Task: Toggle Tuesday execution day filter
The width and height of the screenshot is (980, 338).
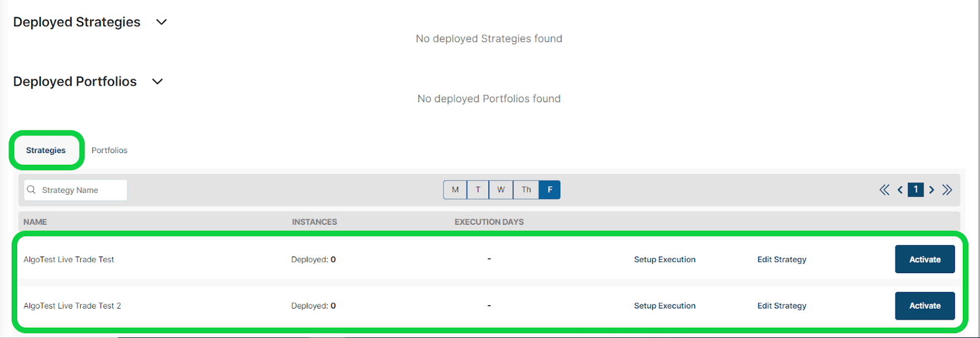Action: point(478,190)
